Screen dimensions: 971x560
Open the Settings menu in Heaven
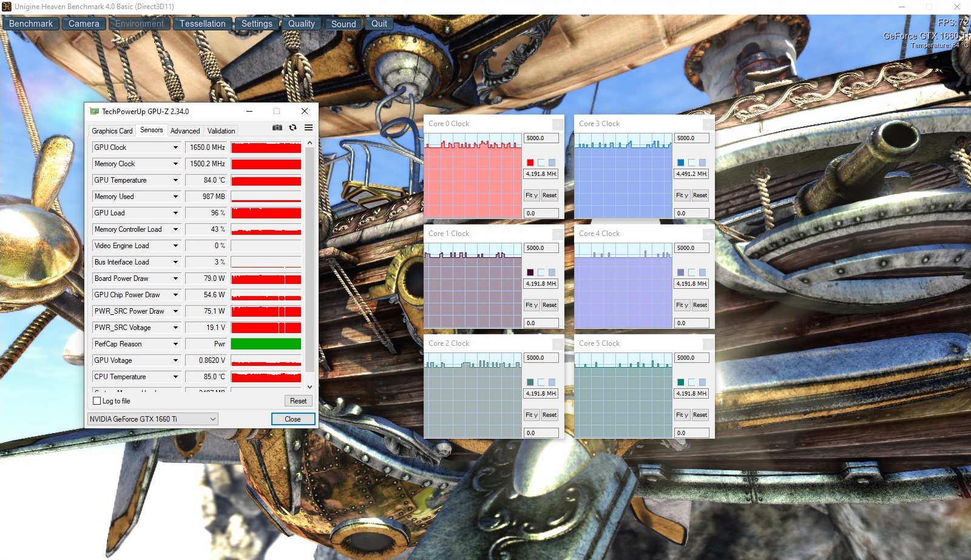click(x=257, y=24)
